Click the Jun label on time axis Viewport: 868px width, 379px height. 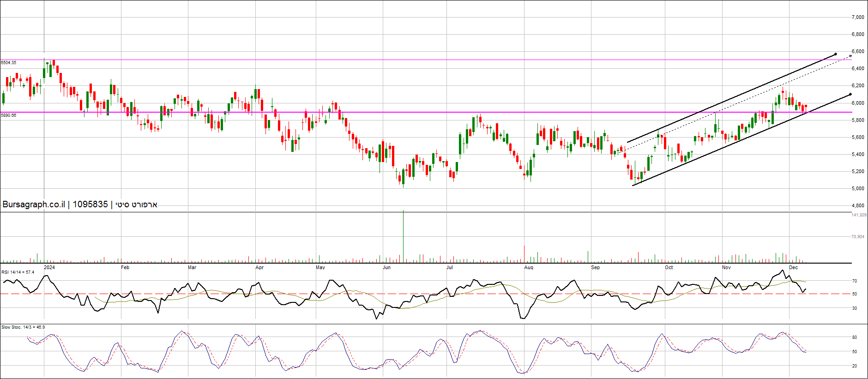pyautogui.click(x=386, y=267)
